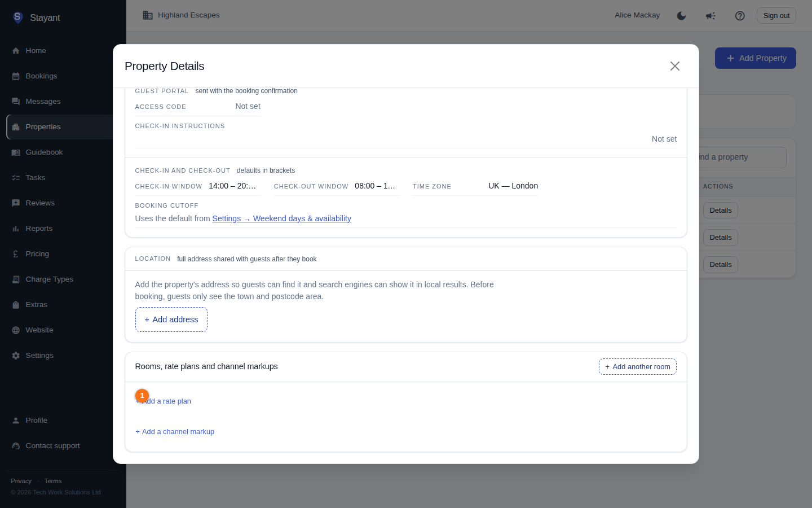Image resolution: width=812 pixels, height=508 pixels.
Task: Click the Stayant logo icon
Action: [x=18, y=17]
